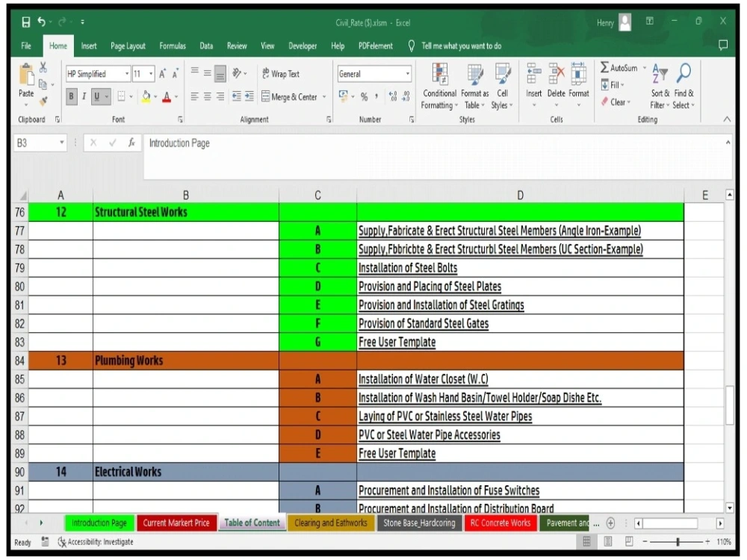Switch to Normal view in status bar
Screen dimensions: 747x560
(x=586, y=541)
